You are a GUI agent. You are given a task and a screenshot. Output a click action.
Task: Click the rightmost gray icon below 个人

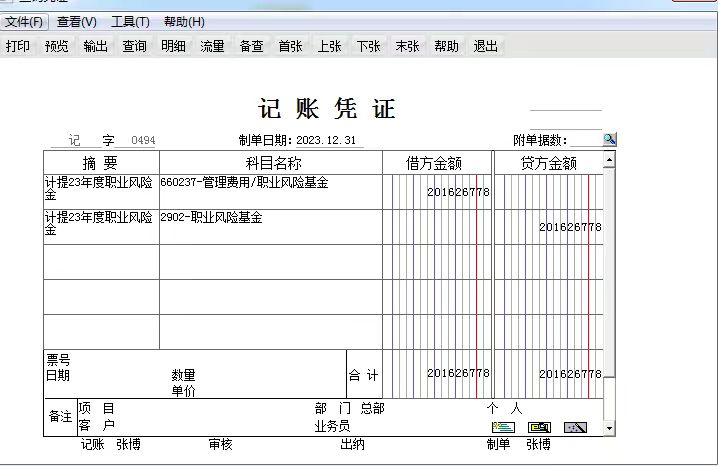coord(575,427)
